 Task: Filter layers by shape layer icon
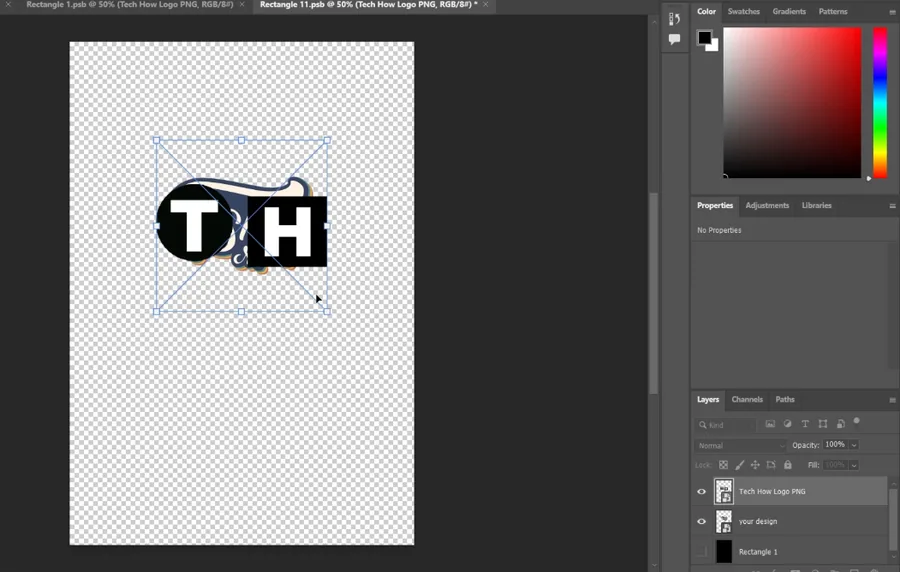pyautogui.click(x=823, y=424)
